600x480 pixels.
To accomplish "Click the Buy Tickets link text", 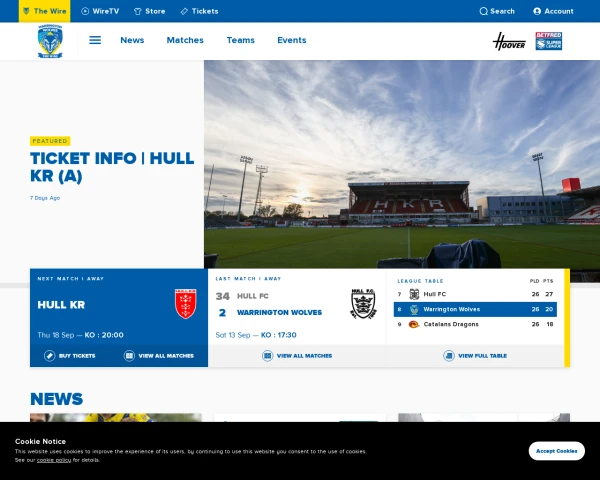I will (77, 356).
